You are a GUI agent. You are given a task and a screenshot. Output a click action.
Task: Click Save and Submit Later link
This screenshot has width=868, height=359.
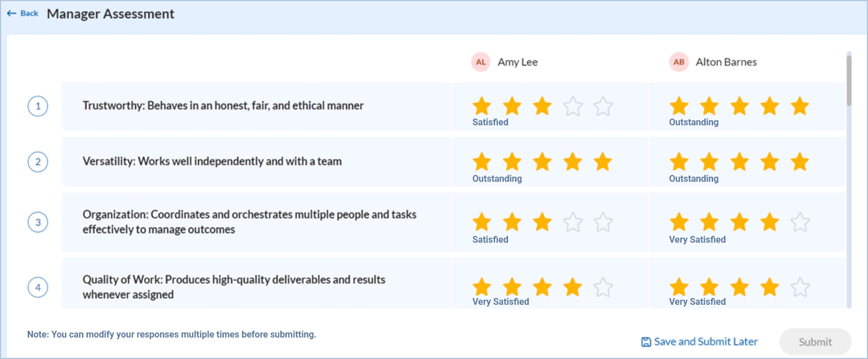click(706, 342)
